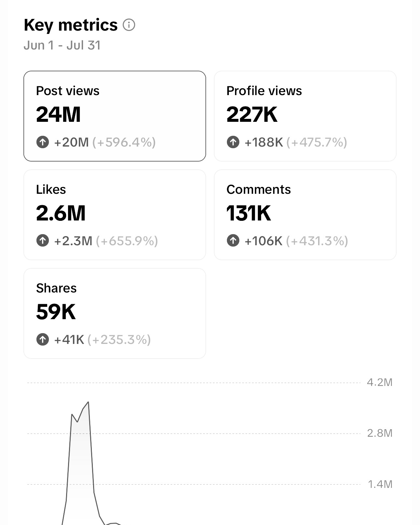This screenshot has height=525, width=420.
Task: Open the Shares metric card
Action: pyautogui.click(x=115, y=313)
